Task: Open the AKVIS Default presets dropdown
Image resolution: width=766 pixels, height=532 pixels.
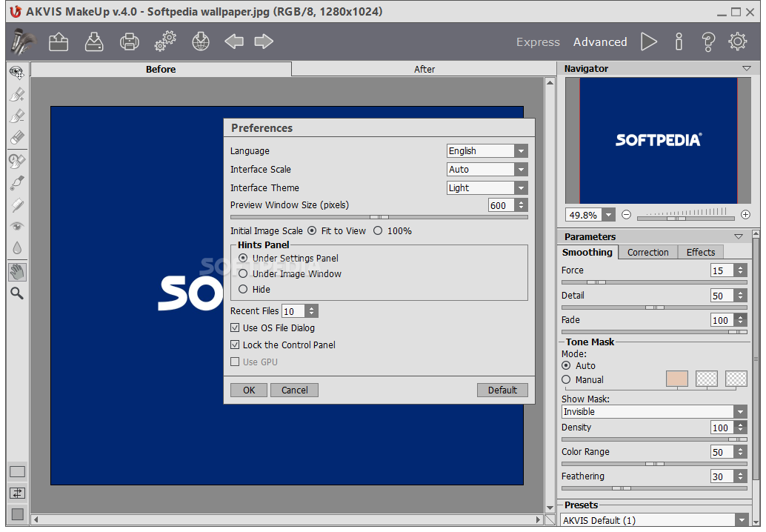Action: [654, 521]
